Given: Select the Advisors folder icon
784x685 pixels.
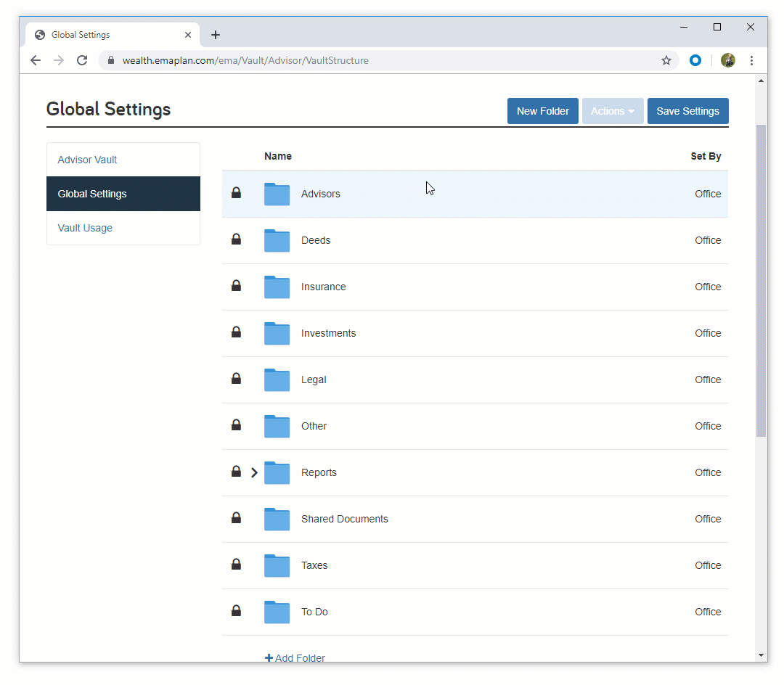Looking at the screenshot, I should [277, 194].
